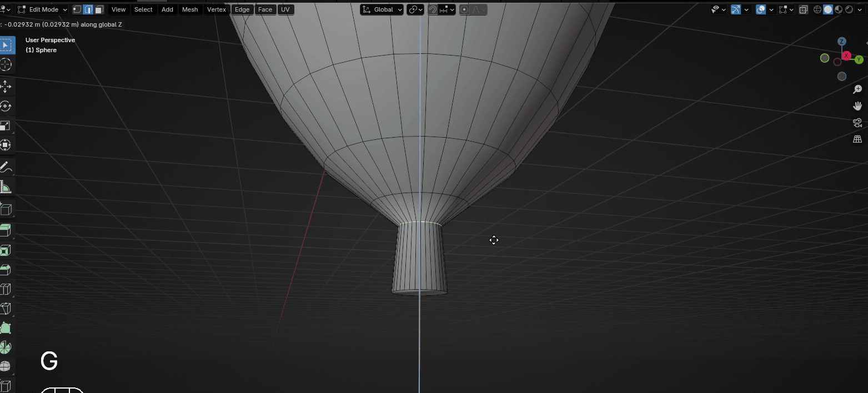This screenshot has width=868, height=393.
Task: Toggle camera view in viewport
Action: click(x=857, y=123)
